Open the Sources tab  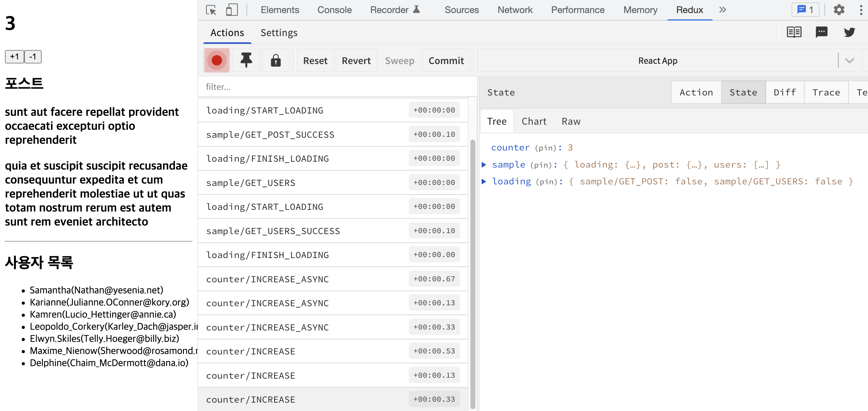(461, 10)
